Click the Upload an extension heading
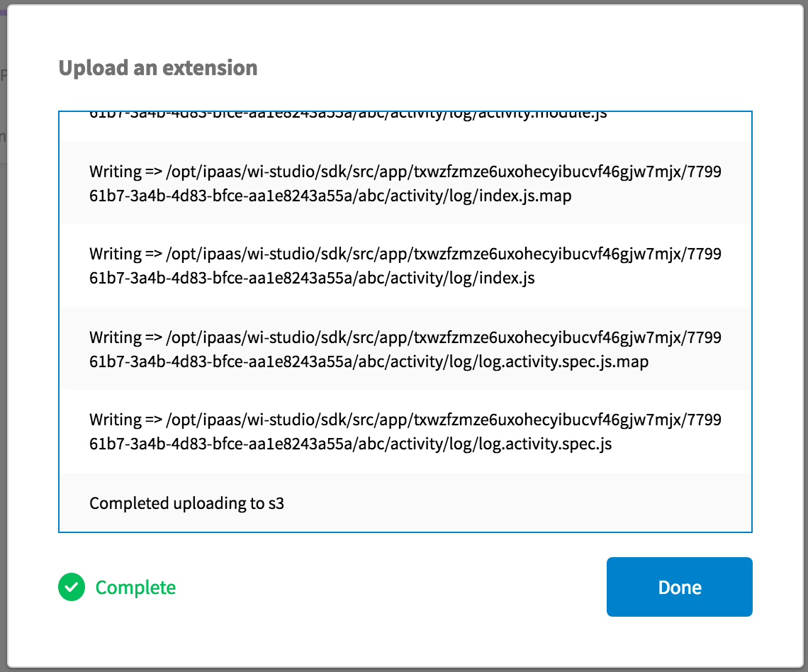Image resolution: width=808 pixels, height=672 pixels. [x=158, y=68]
